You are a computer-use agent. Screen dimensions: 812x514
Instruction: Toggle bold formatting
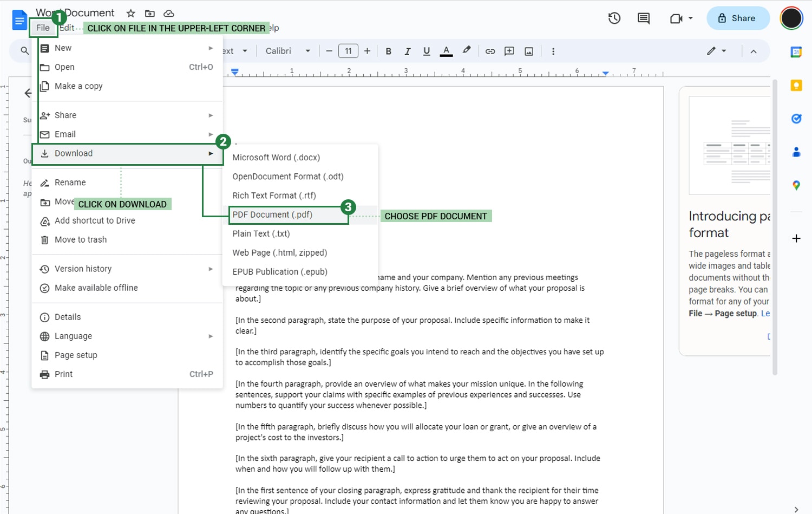point(388,51)
